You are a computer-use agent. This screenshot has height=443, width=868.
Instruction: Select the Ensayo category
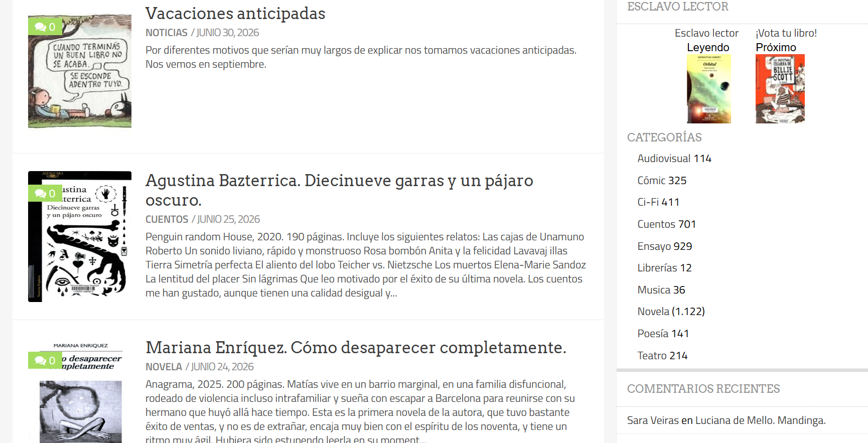pos(654,246)
